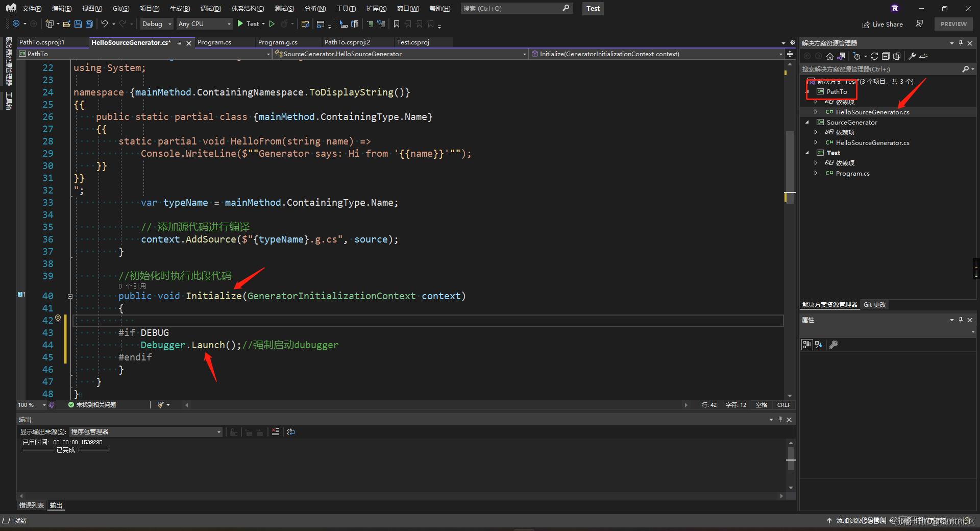
Task: Close the HelloSourceGenerator.cs tab
Action: coord(189,43)
